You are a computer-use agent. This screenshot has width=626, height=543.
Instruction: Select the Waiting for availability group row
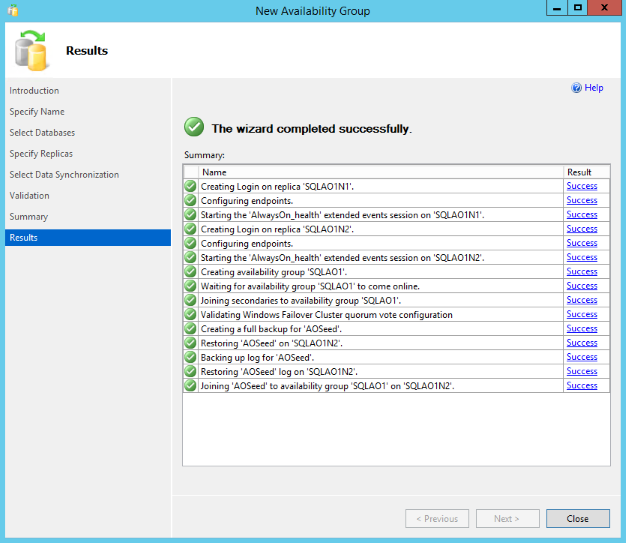tap(396, 286)
